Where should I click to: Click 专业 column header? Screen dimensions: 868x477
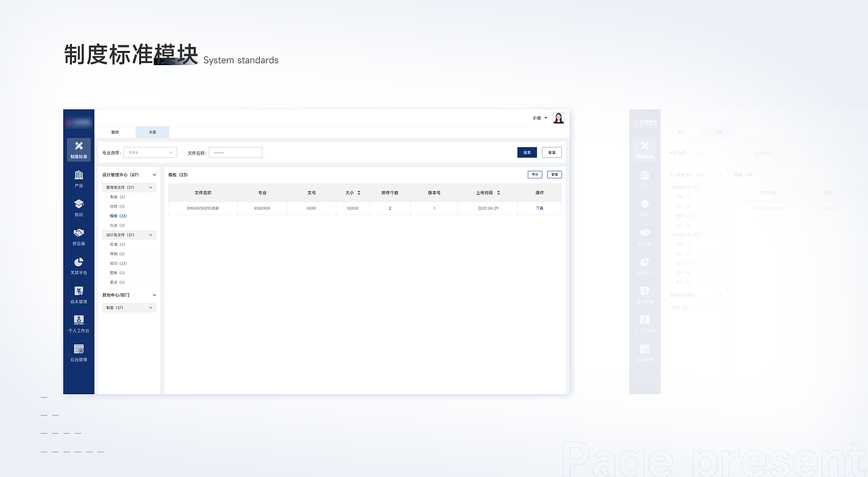coord(262,193)
